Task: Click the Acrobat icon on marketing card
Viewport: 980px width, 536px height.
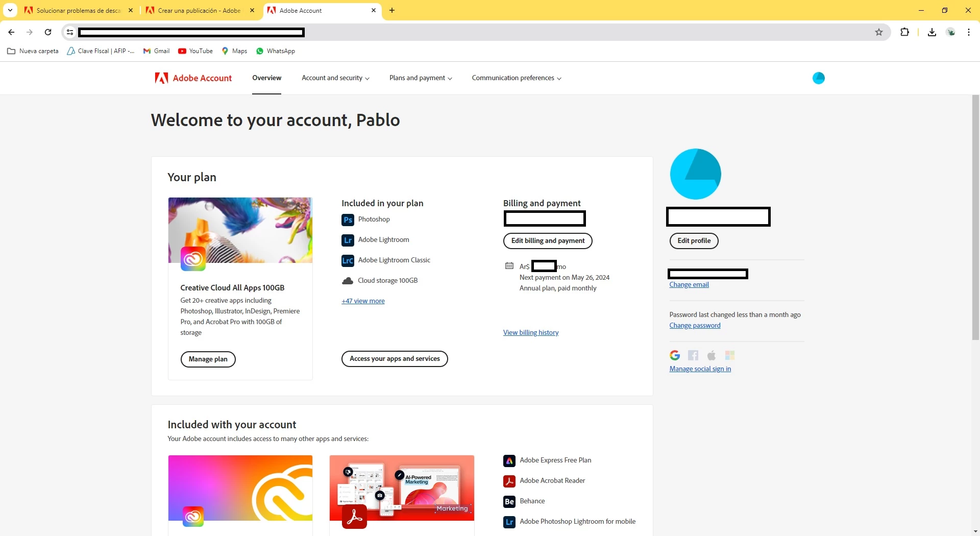Action: 354,517
